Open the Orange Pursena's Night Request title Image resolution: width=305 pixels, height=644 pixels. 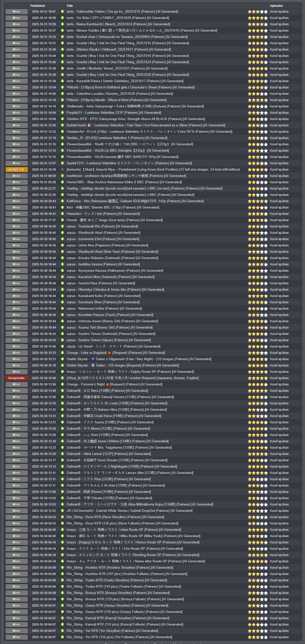[x=114, y=384]
